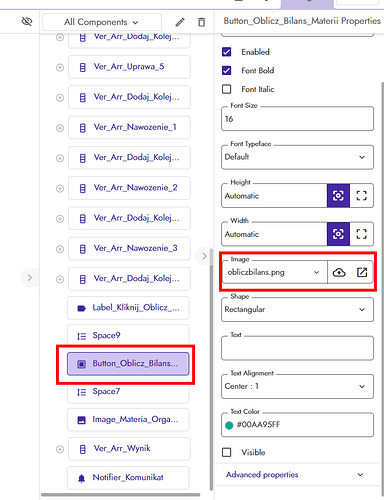
Task: Open the All Components dropdown
Action: 102,22
